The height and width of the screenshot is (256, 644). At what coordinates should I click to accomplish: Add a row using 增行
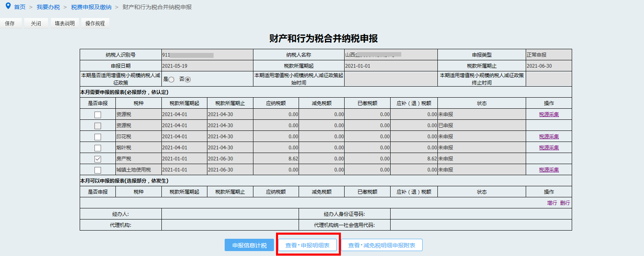click(x=552, y=203)
